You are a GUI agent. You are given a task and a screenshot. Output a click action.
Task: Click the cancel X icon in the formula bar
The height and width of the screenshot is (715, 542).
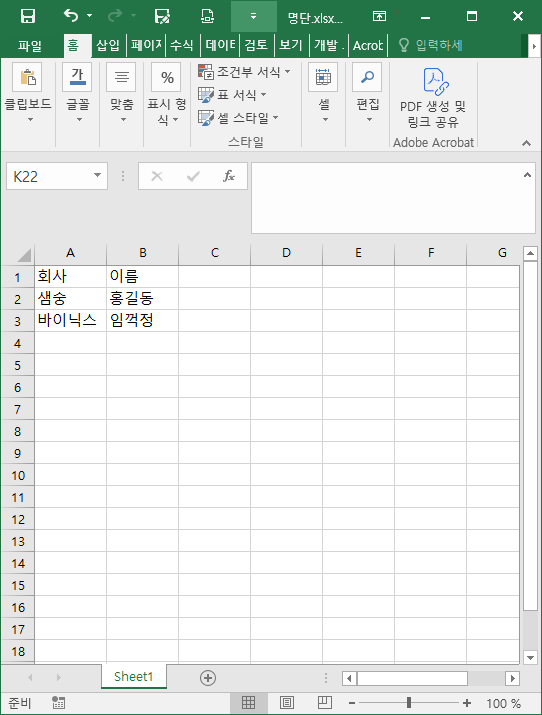[x=157, y=176]
